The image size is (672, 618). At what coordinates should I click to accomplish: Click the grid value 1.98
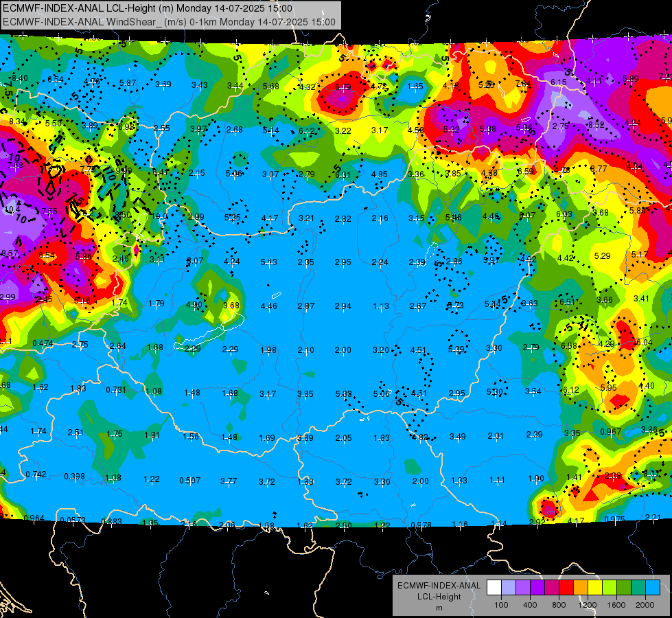coord(268,350)
